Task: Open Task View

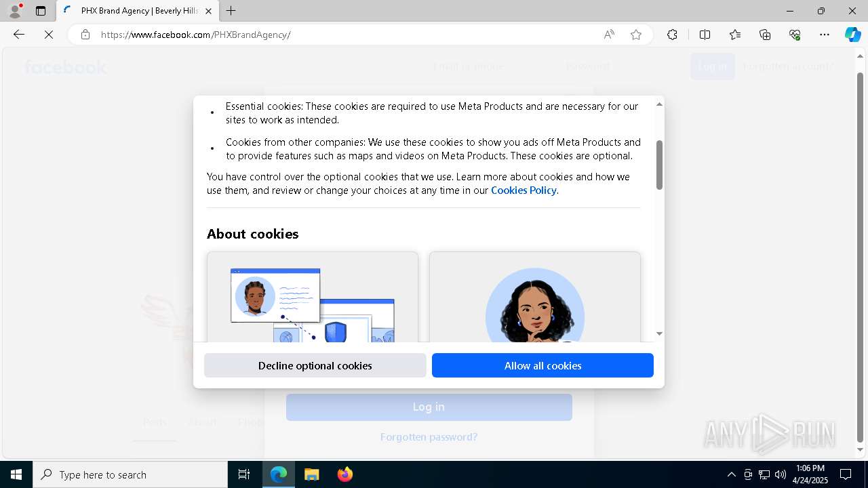Action: [x=244, y=474]
